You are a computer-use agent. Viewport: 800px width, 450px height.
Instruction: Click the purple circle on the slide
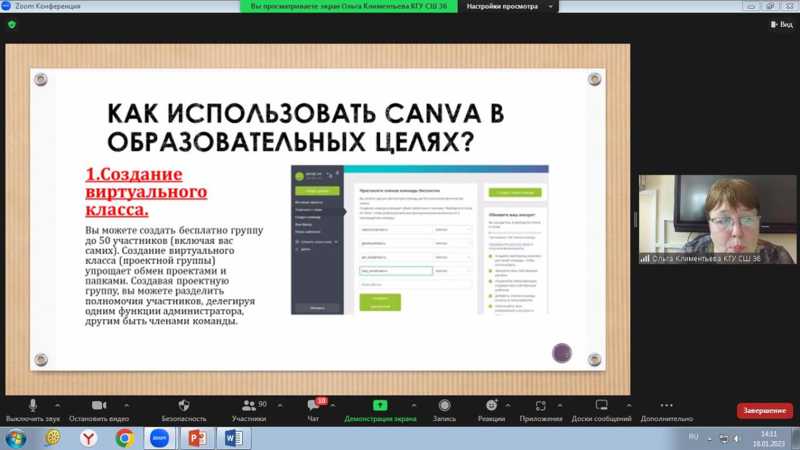562,353
